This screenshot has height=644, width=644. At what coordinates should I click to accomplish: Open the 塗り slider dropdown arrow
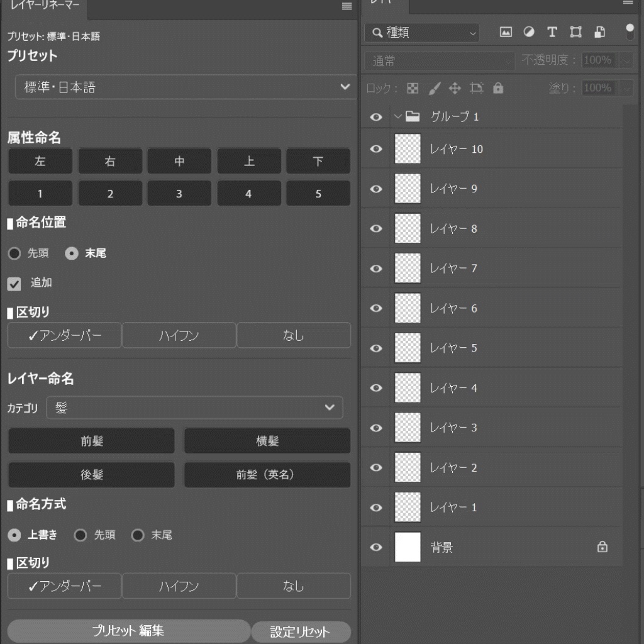pyautogui.click(x=626, y=88)
